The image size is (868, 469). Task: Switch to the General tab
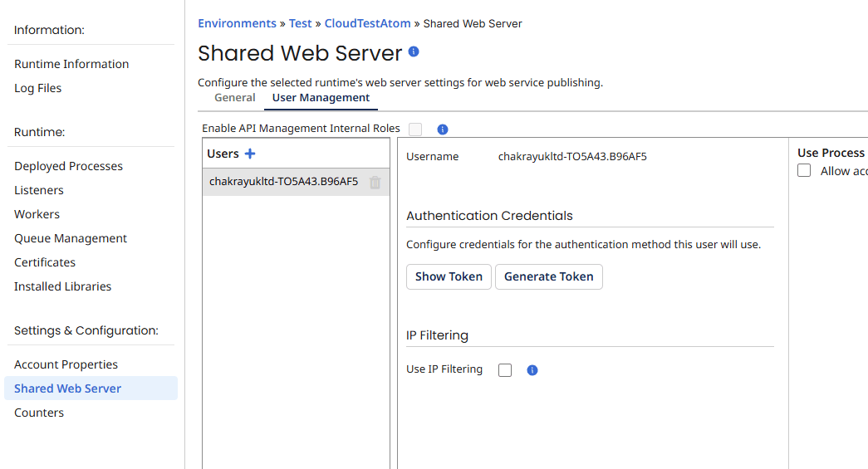coord(235,98)
